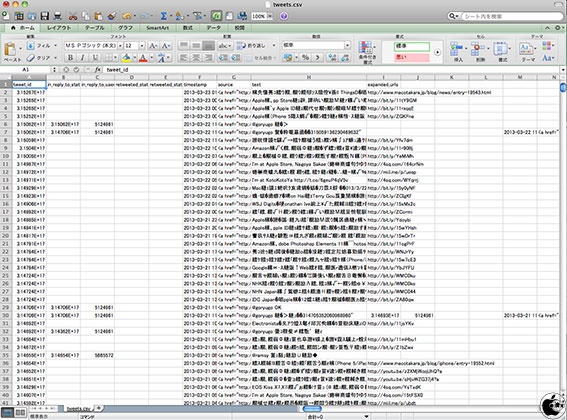This screenshot has width=567, height=420.
Task: Apply comma style number format
Action: (x=317, y=58)
